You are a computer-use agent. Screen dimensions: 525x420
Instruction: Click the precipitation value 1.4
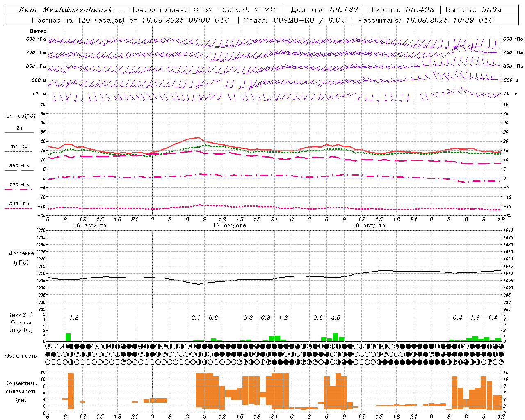tap(492, 317)
